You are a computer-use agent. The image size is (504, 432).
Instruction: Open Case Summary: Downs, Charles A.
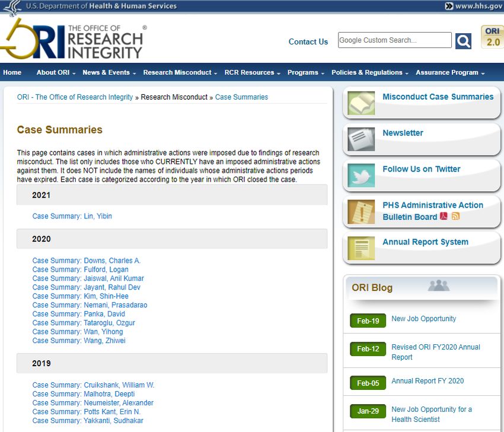pos(87,261)
